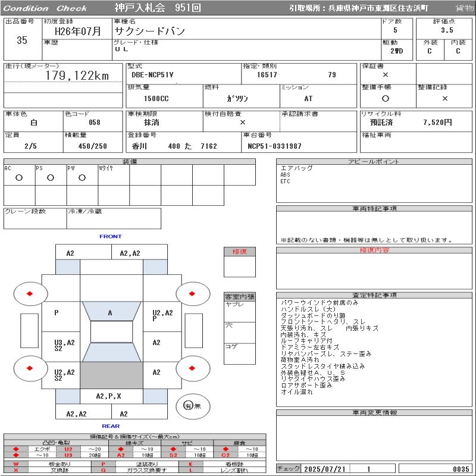This screenshot has height=476, width=476.
Task: Click the gray cargo roof area in diagram
Action: (111, 376)
